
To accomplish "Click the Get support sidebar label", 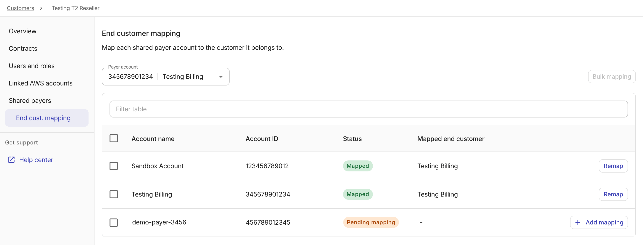I will 21,142.
